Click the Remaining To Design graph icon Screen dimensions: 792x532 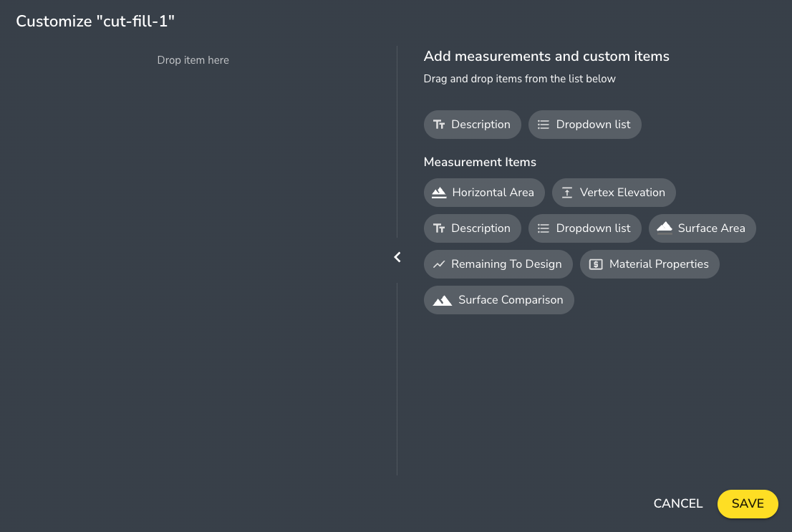tap(439, 263)
